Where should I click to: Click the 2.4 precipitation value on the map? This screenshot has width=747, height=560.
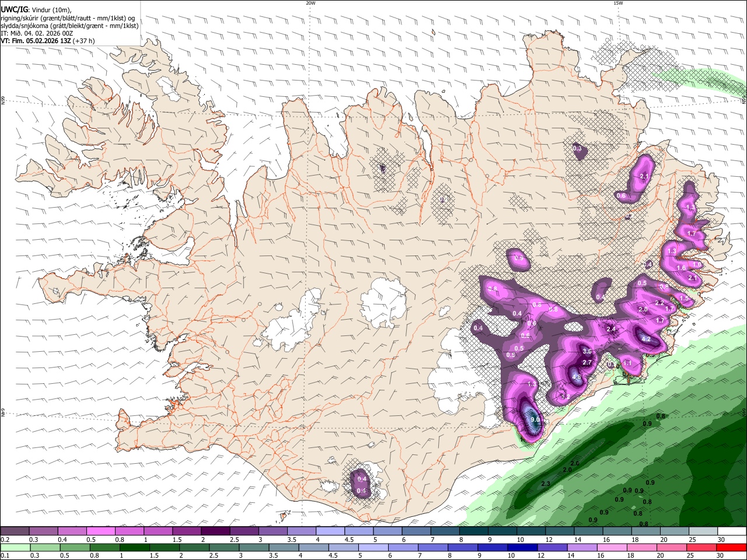click(611, 329)
